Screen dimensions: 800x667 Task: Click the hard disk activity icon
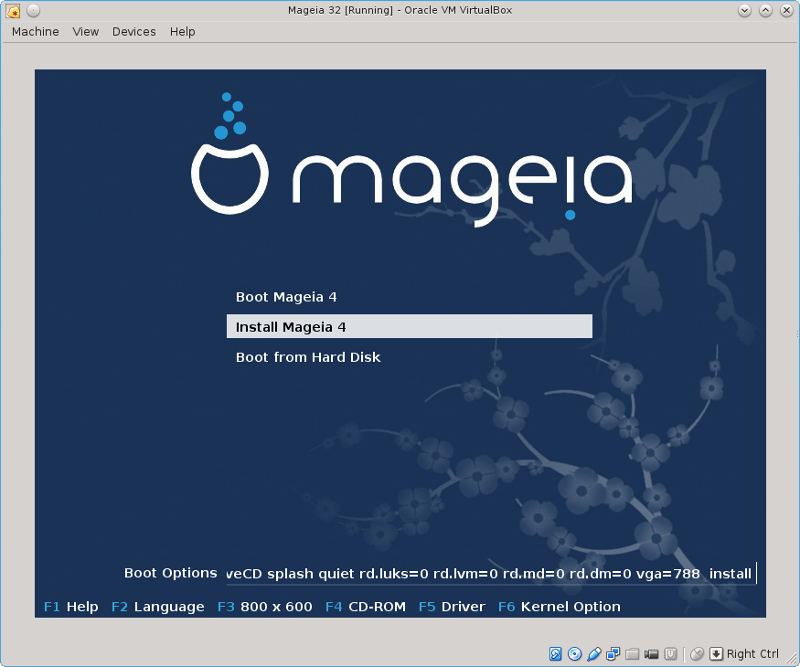pyautogui.click(x=555, y=654)
